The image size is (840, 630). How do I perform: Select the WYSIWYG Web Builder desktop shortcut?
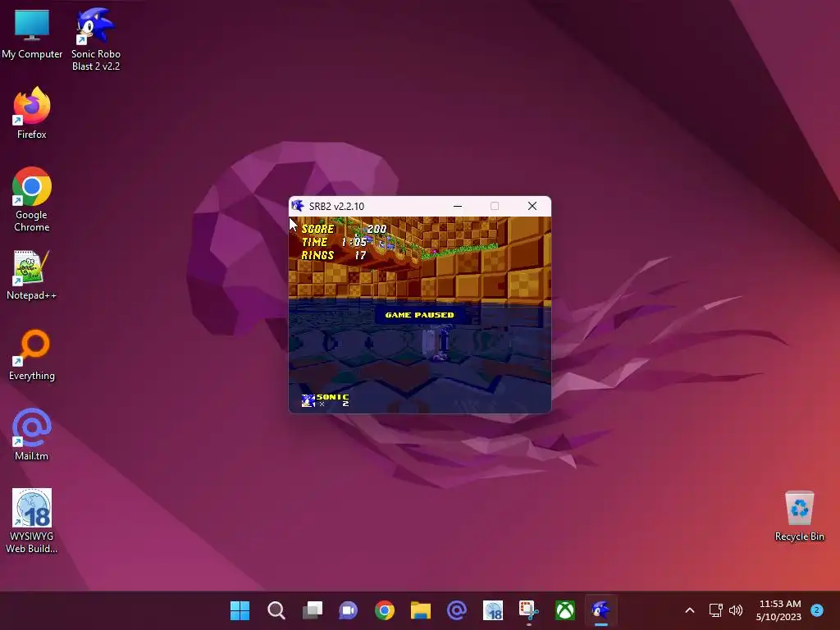(32, 521)
